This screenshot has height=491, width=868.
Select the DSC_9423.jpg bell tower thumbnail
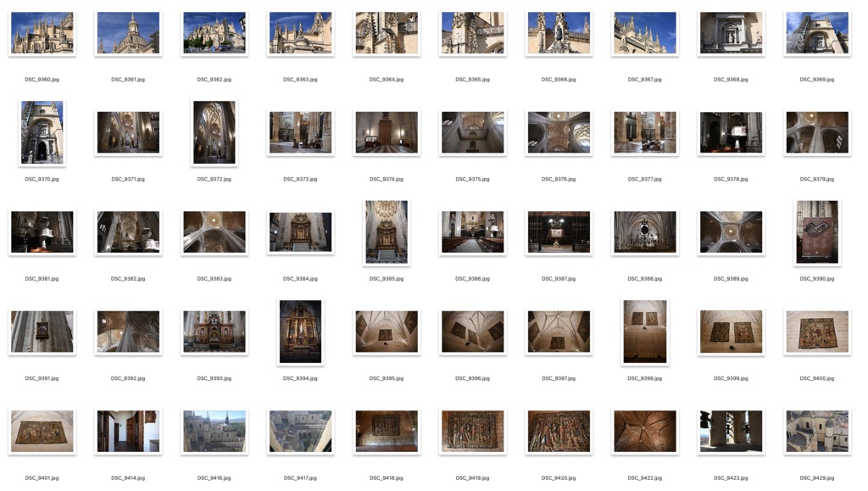coord(731,432)
